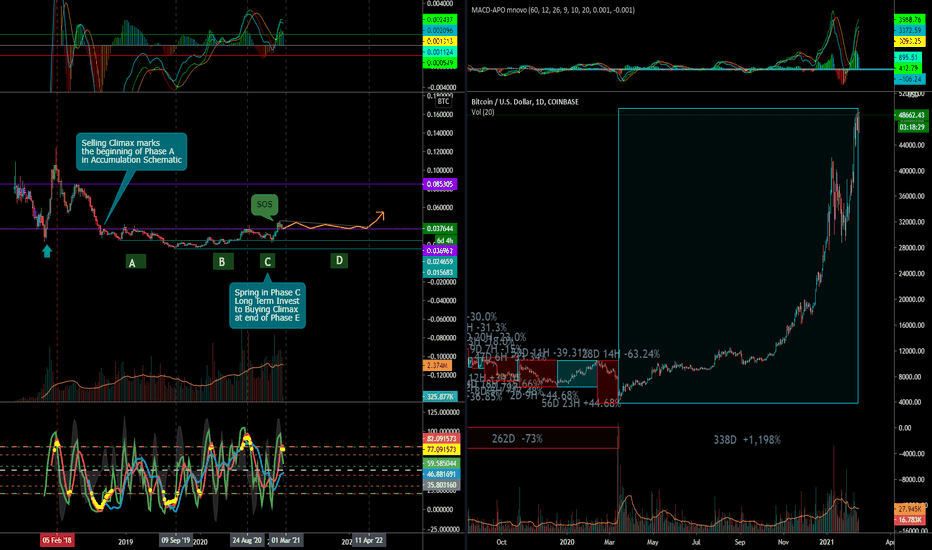Click the red 16.783K volume label
Image resolution: width=932 pixels, height=550 pixels.
[910, 520]
